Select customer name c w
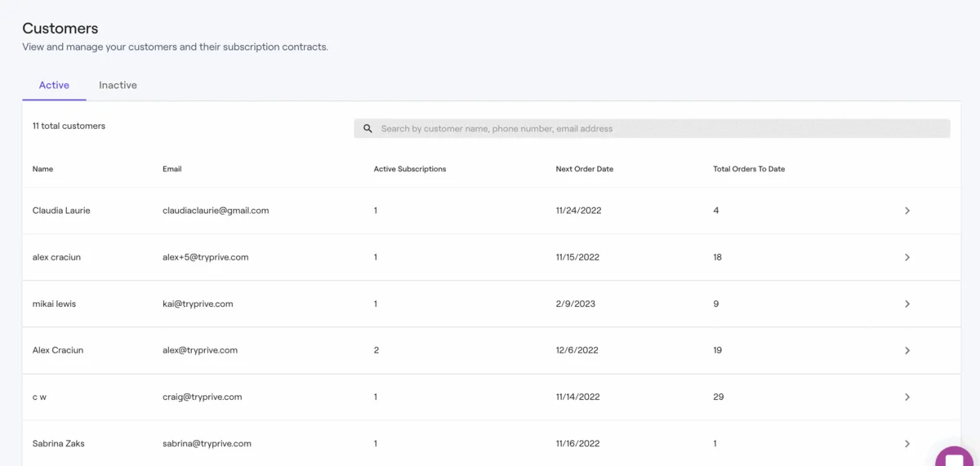The width and height of the screenshot is (980, 466). [39, 397]
